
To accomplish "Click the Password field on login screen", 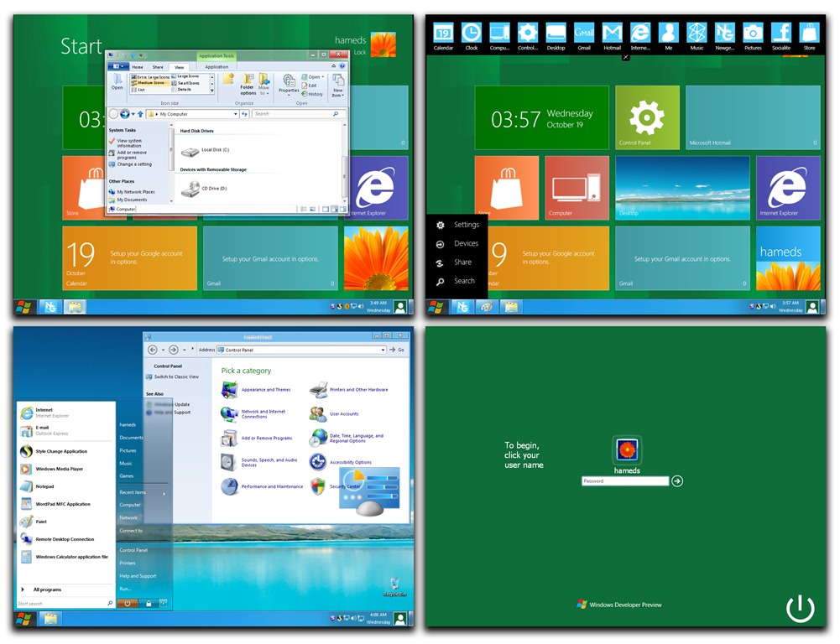I will [625, 481].
